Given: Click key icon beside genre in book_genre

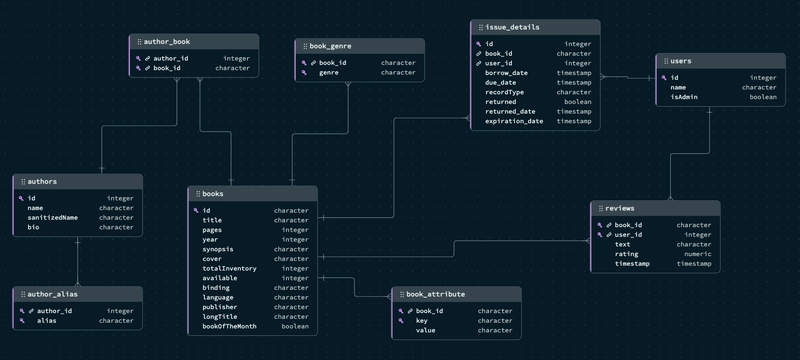Looking at the screenshot, I should [304, 73].
